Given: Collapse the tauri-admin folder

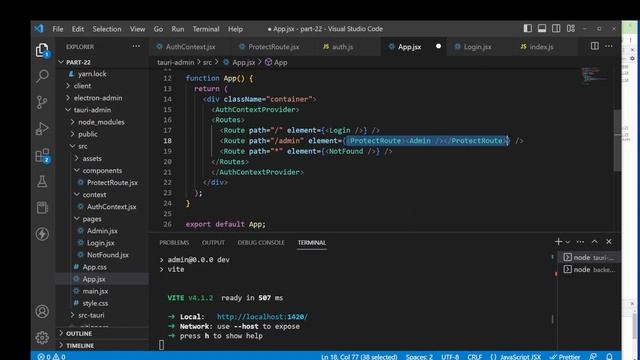Looking at the screenshot, I should coord(102,110).
